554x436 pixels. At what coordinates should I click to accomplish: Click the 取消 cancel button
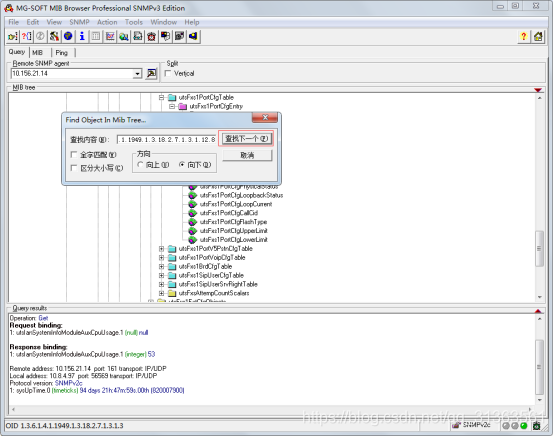(x=247, y=155)
